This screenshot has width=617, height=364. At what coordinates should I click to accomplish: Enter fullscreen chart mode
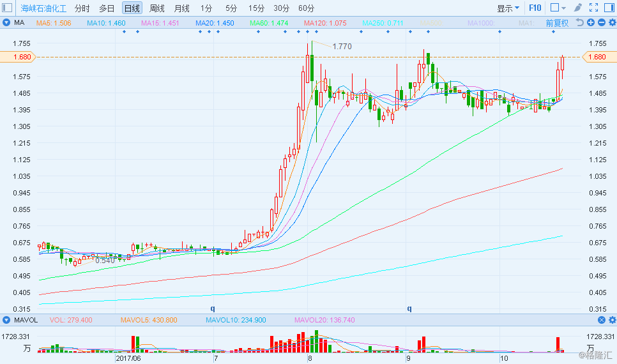tap(593, 8)
